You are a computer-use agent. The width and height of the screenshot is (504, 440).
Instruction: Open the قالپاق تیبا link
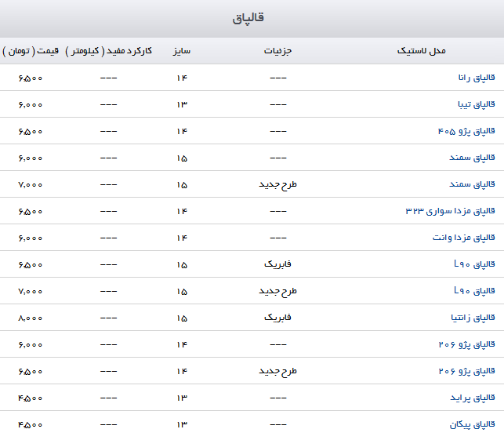477,104
